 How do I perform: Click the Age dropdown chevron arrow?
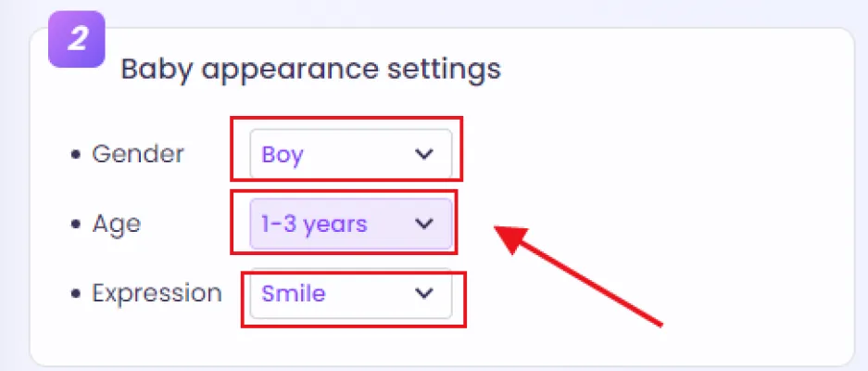tap(424, 224)
